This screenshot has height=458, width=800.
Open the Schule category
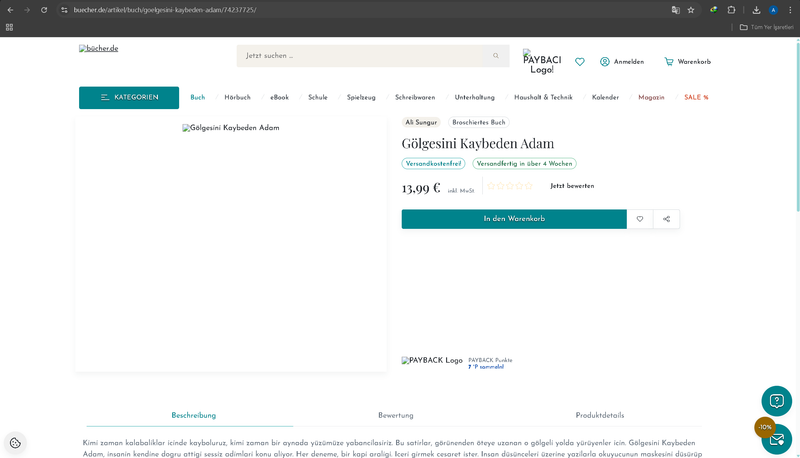coord(317,97)
